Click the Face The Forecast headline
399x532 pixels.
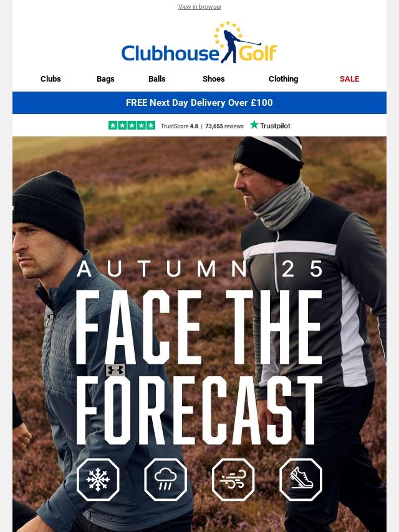[199, 368]
